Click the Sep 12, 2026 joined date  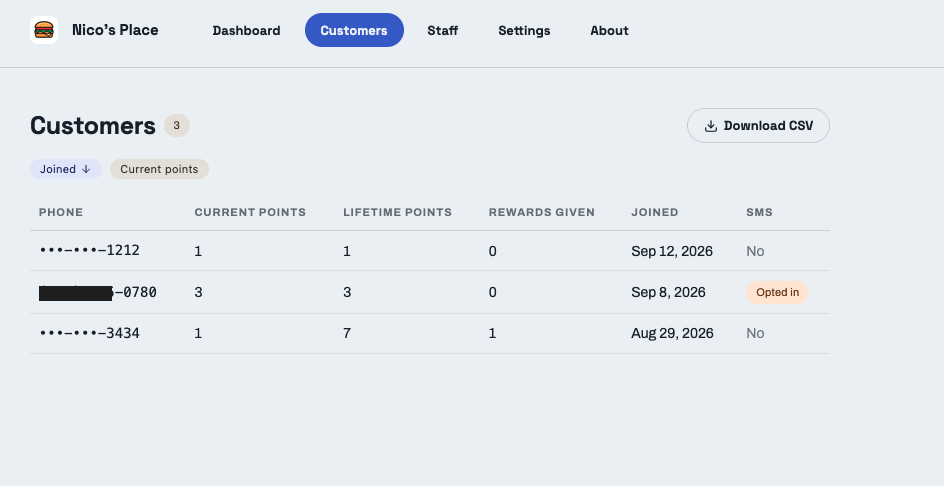click(x=672, y=251)
